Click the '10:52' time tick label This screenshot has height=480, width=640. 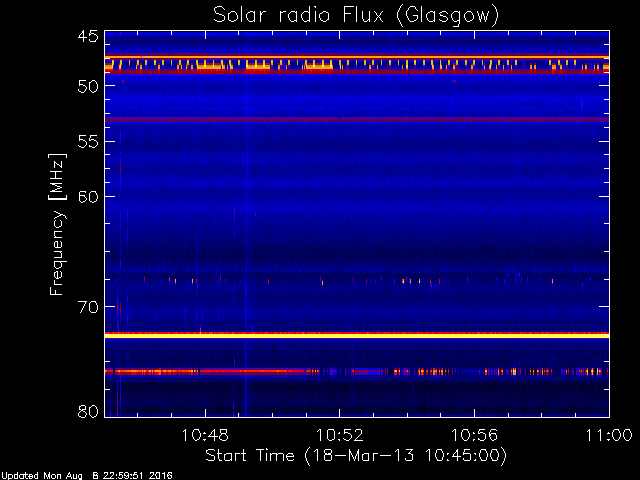click(340, 435)
